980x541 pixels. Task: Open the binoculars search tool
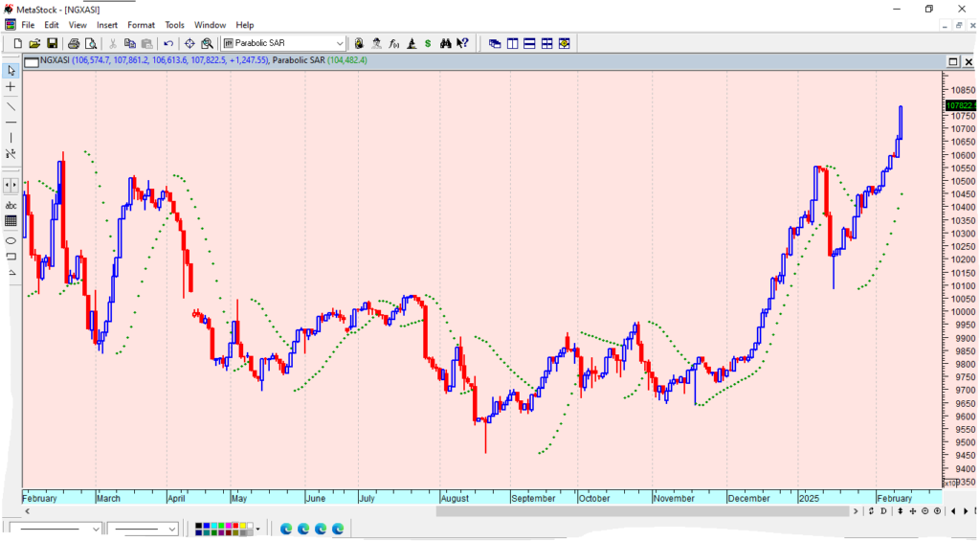(x=445, y=43)
